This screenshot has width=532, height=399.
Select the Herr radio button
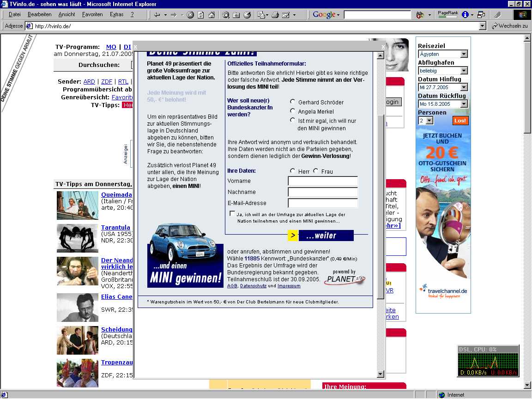(x=292, y=171)
